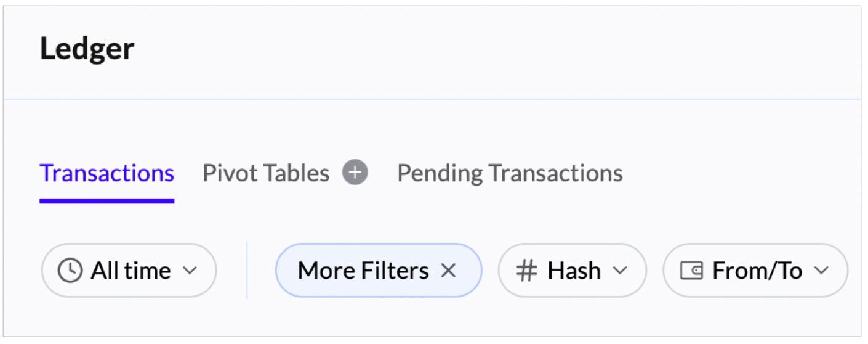The height and width of the screenshot is (344, 868).
Task: Click the vertical divider before More Filters
Action: coord(247,271)
